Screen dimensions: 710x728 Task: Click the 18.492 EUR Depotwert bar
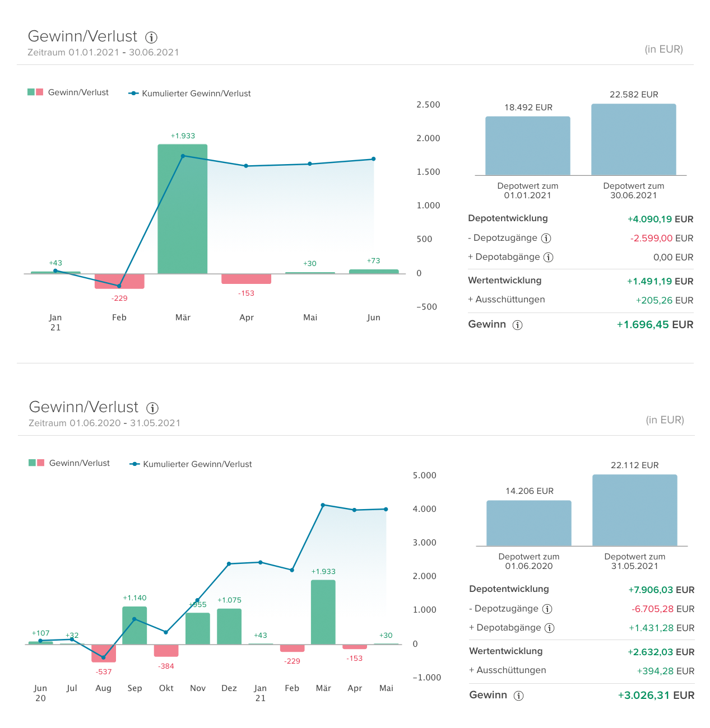[x=527, y=146]
